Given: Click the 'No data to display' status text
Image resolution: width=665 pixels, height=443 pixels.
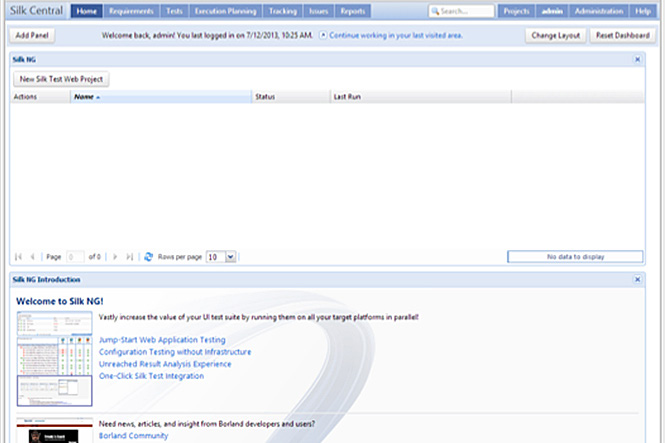Looking at the screenshot, I should tap(575, 256).
